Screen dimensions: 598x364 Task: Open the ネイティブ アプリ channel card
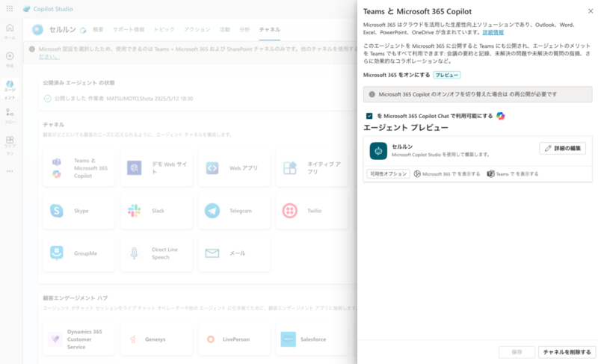point(312,168)
